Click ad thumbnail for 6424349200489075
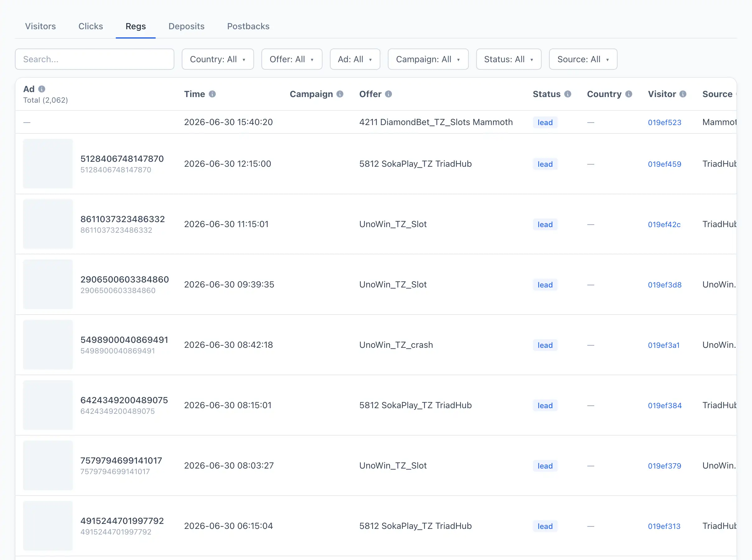Image resolution: width=752 pixels, height=560 pixels. tap(48, 405)
